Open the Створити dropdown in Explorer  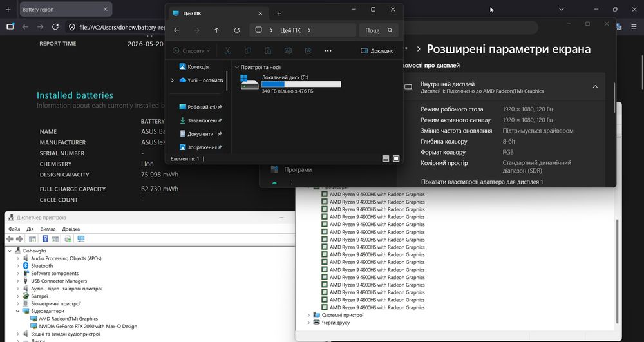pos(191,50)
